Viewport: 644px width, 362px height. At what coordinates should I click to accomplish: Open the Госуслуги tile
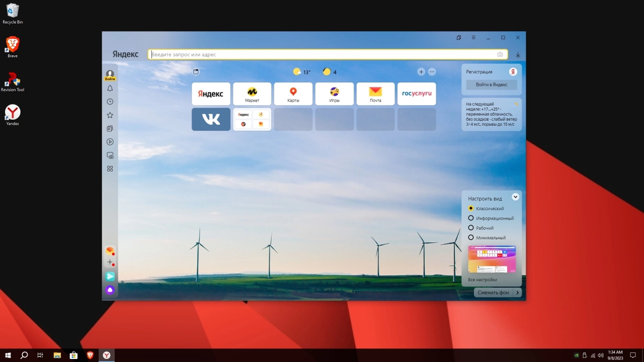tap(417, 94)
